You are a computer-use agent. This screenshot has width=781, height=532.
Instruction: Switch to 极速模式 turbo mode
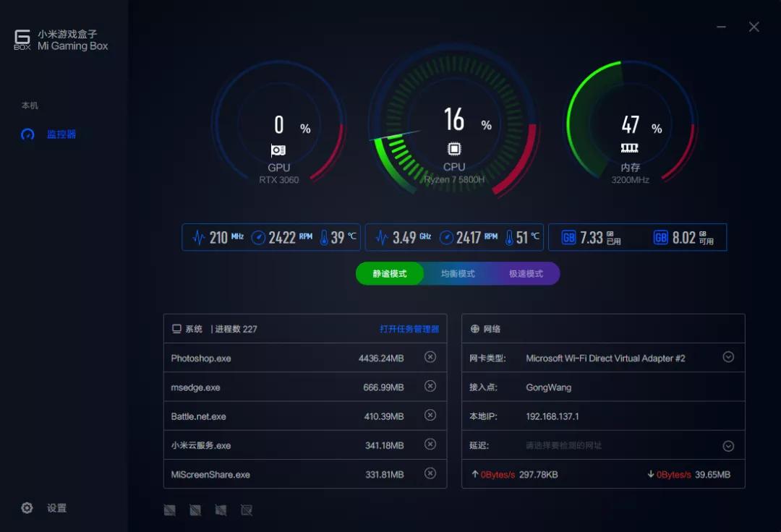[x=526, y=274]
